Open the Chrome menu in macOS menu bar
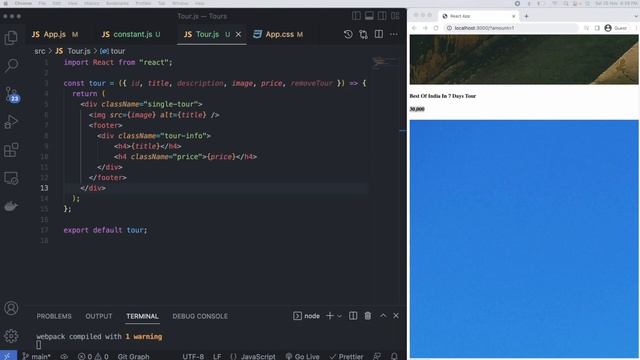Image resolution: width=640 pixels, height=360 pixels. tap(23, 3)
